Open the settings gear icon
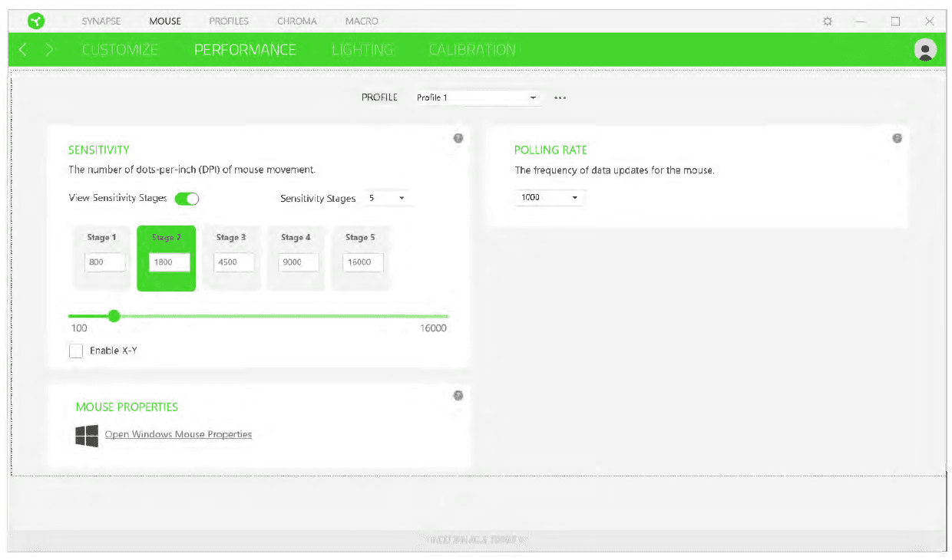Image resolution: width=952 pixels, height=560 pixels. pos(828,21)
